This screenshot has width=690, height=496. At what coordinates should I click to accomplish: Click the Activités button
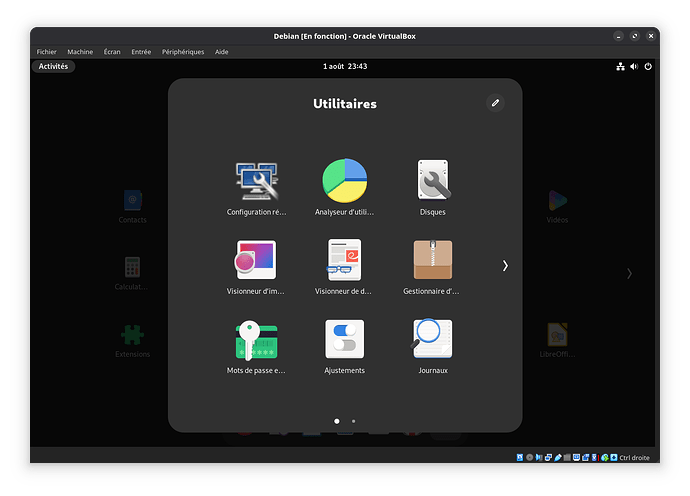coord(53,67)
